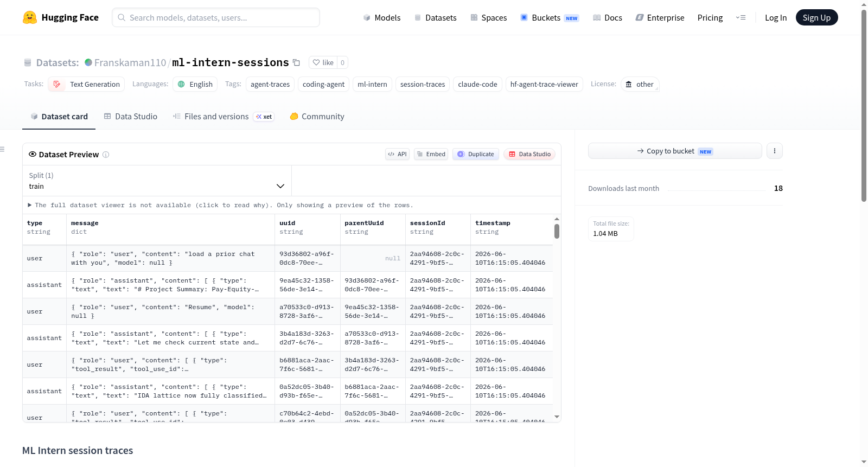868x467 pixels.
Task: Click the agent-traces tag
Action: tap(270, 84)
